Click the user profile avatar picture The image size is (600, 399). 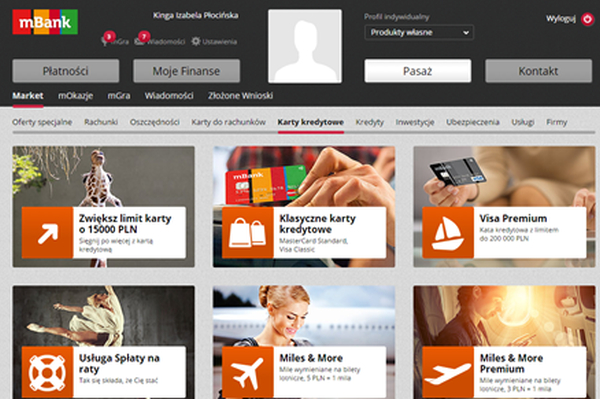click(x=305, y=46)
